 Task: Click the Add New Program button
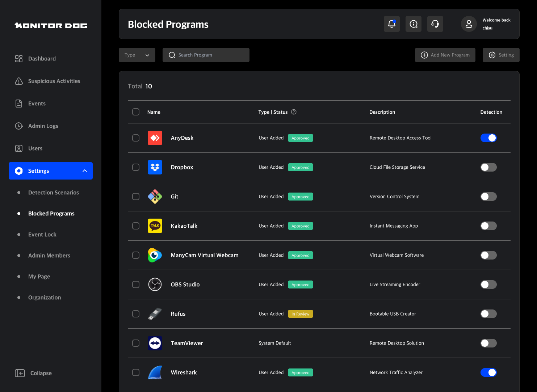[x=445, y=55]
